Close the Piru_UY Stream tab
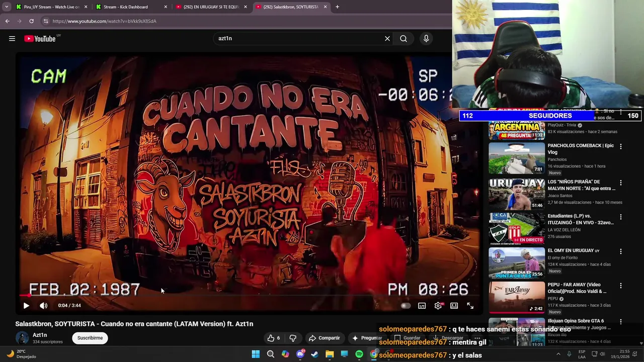Screen dimensions: 644x362 [x=86, y=7]
